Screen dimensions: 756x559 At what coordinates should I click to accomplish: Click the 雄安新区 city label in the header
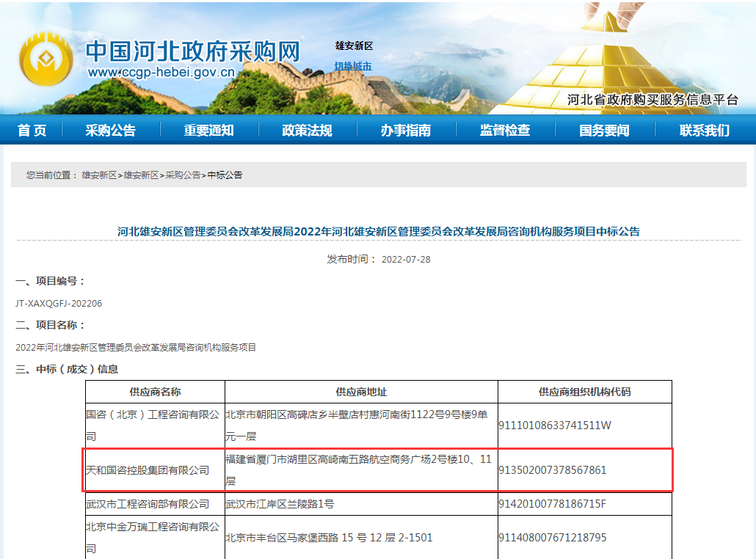coord(355,45)
